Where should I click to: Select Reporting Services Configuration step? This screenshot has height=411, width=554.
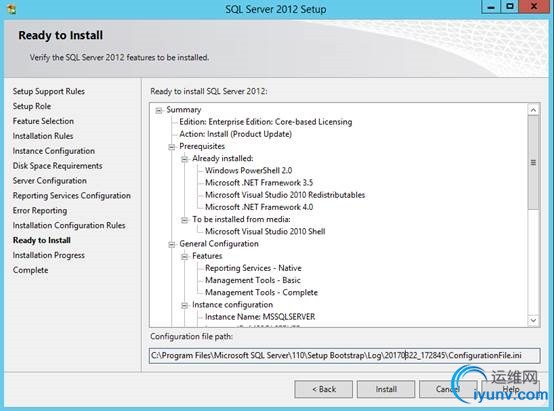(x=72, y=195)
